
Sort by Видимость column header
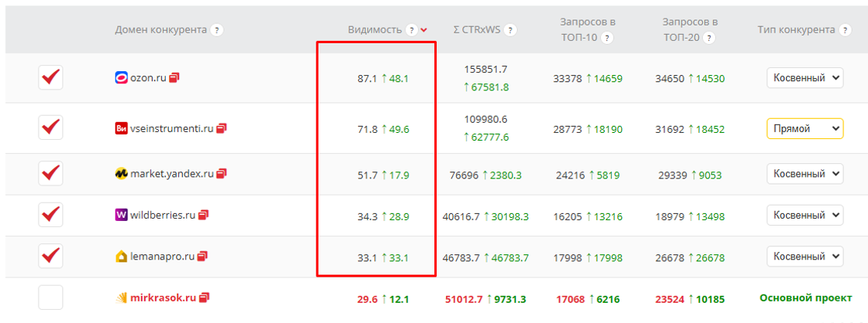(375, 30)
